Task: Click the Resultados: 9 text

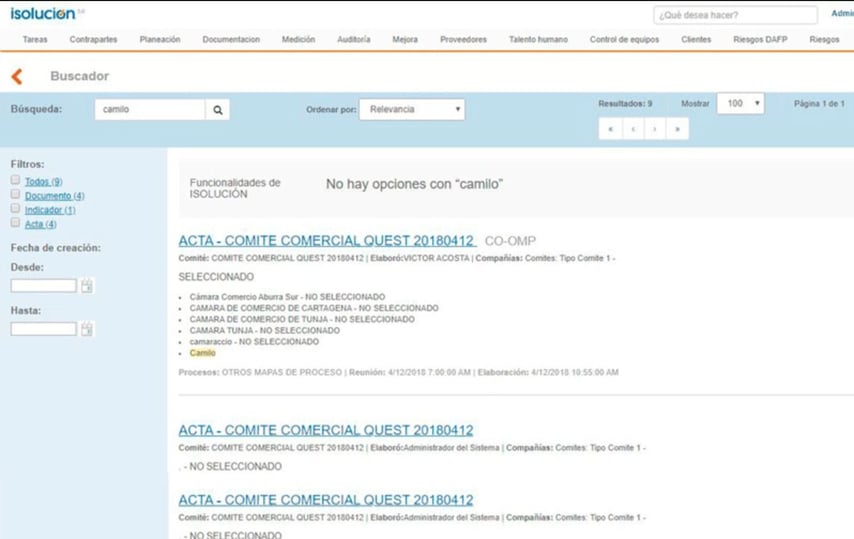Action: pos(625,103)
